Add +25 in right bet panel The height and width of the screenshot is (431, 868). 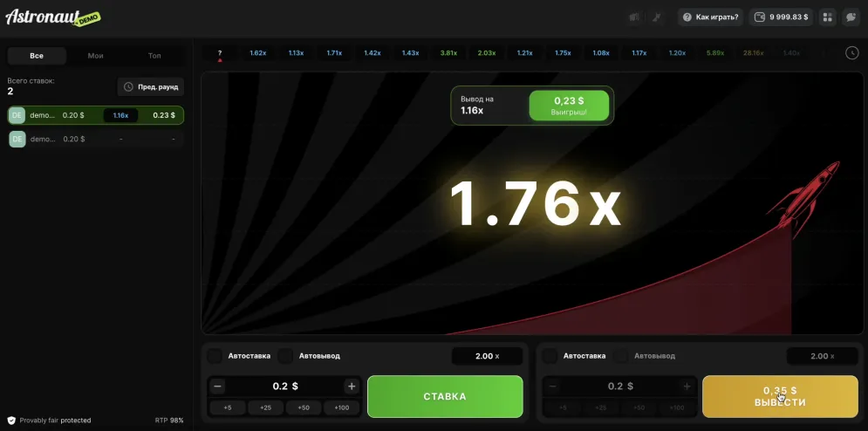tap(601, 407)
